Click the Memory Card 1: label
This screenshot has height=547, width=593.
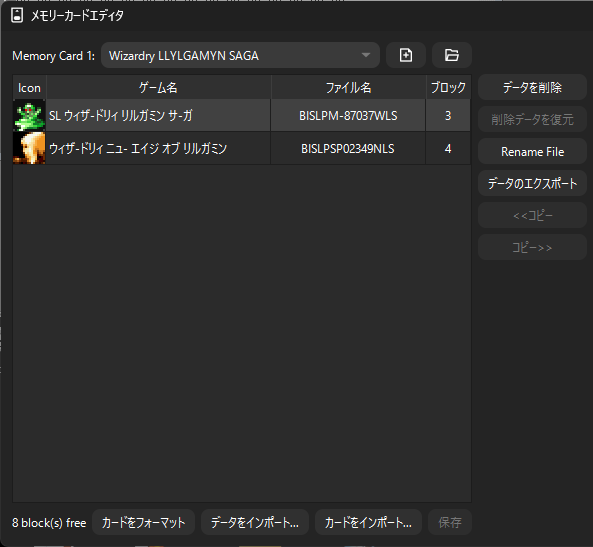(x=53, y=56)
